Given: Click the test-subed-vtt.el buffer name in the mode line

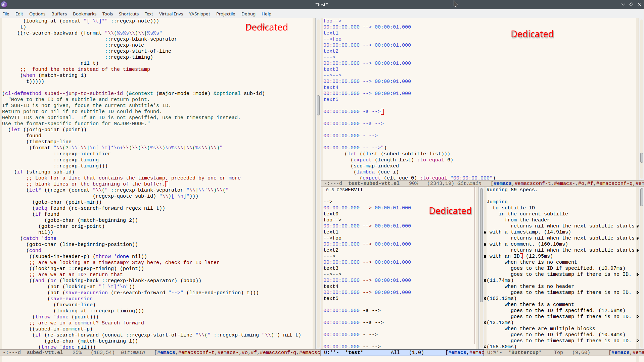Looking at the screenshot, I should (x=374, y=183).
